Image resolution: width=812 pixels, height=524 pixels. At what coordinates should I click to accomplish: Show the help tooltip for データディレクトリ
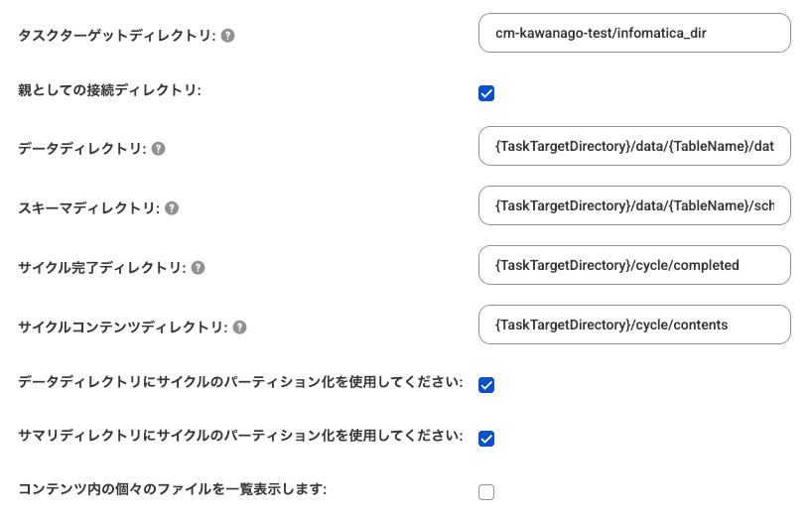pos(159,149)
